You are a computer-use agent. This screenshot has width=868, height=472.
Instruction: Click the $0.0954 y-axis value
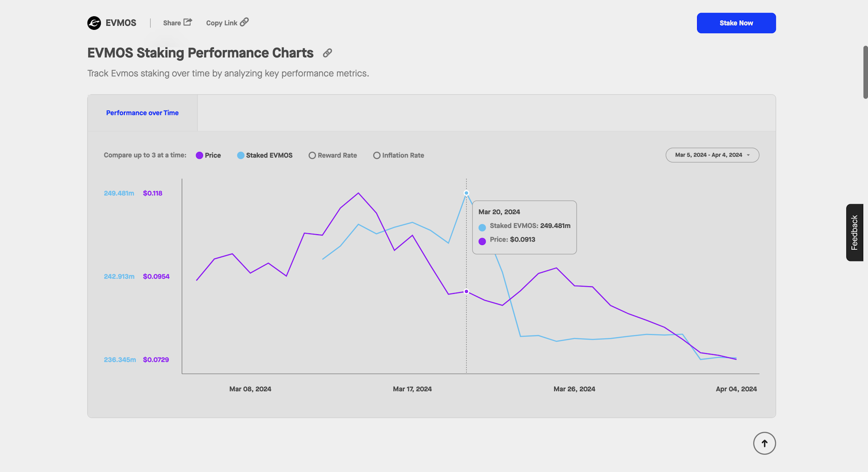pos(156,276)
